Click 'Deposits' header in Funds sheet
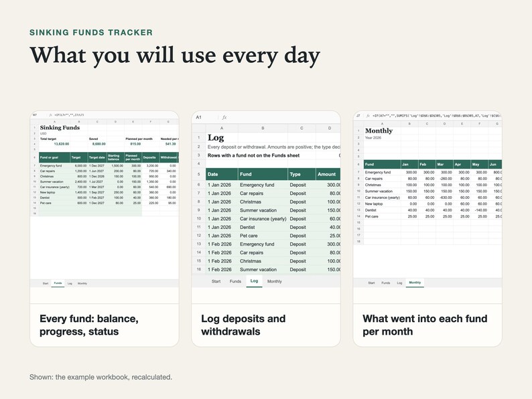Viewport: 532px width, 399px height. (x=150, y=157)
